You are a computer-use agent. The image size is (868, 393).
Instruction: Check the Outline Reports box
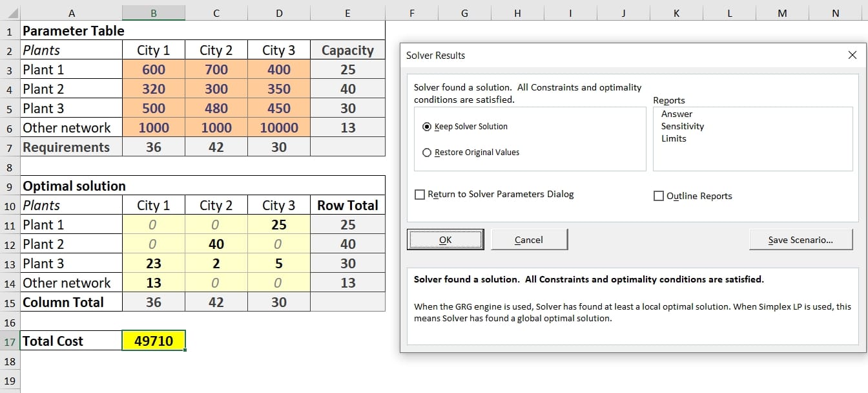tap(659, 196)
